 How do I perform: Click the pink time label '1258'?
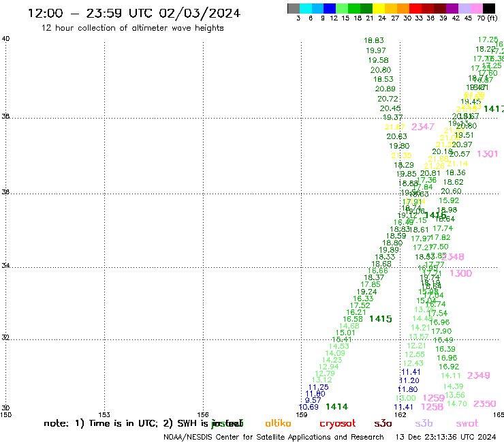pyautogui.click(x=432, y=407)
